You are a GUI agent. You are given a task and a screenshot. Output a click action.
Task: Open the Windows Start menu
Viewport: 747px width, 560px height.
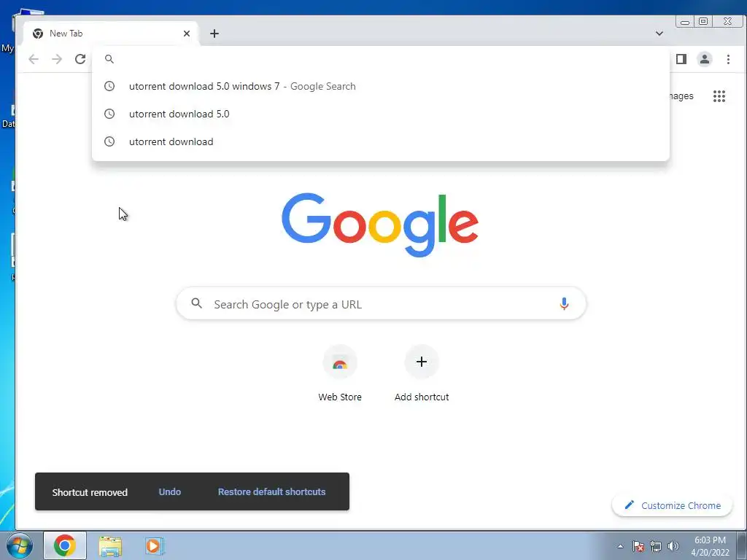tap(19, 545)
